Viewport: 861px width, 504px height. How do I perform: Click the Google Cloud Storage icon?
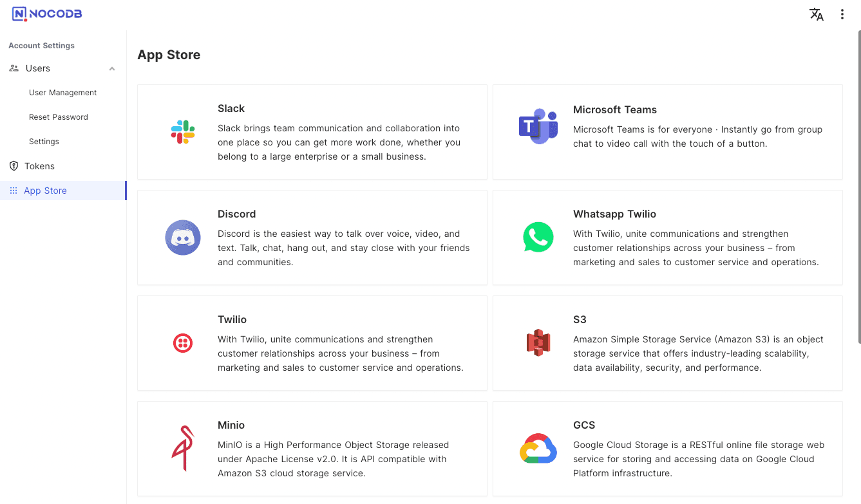(x=538, y=449)
